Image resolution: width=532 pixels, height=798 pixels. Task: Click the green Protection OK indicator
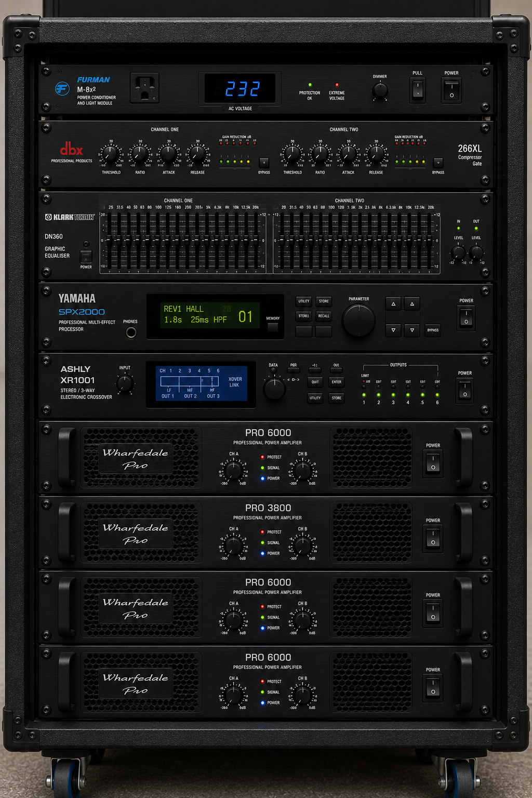click(310, 84)
